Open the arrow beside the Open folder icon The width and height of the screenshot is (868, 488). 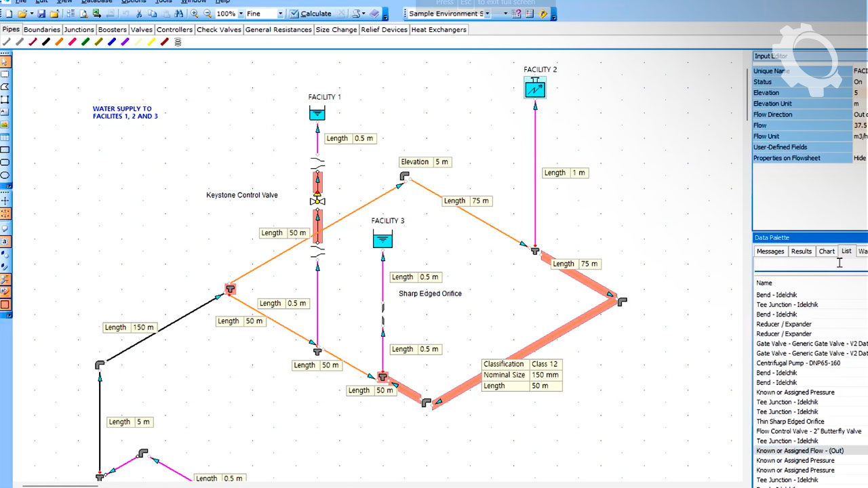31,14
